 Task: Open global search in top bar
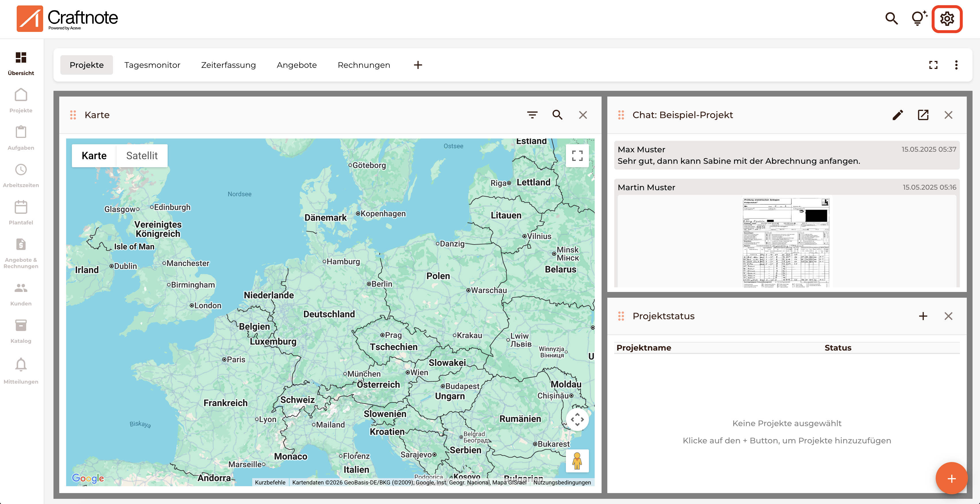tap(891, 19)
